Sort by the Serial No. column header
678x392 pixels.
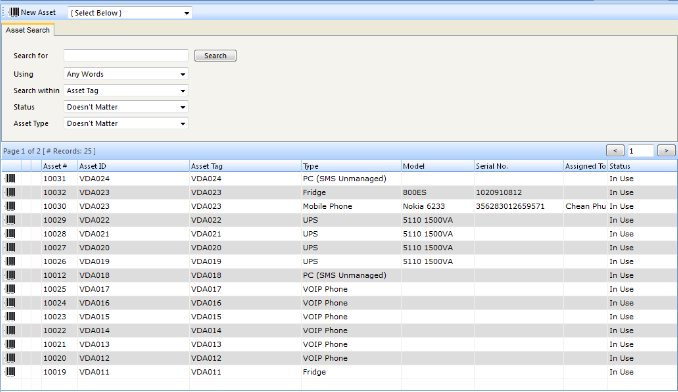point(519,166)
